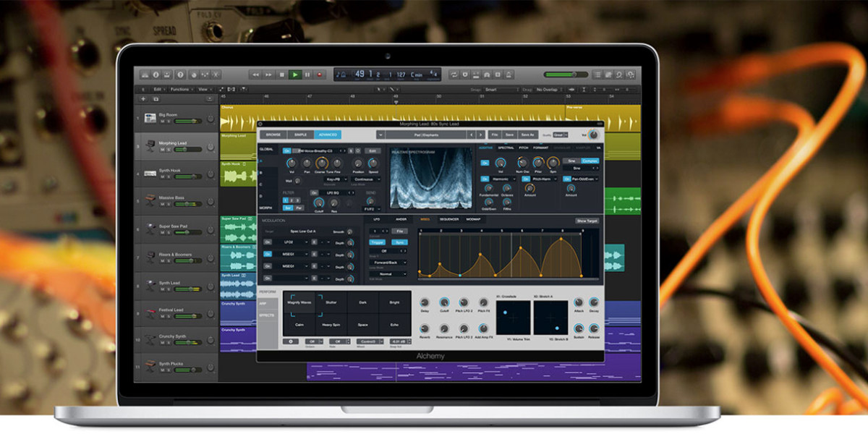The image size is (868, 434).
Task: Solo the Morphing Lead track
Action: point(168,149)
